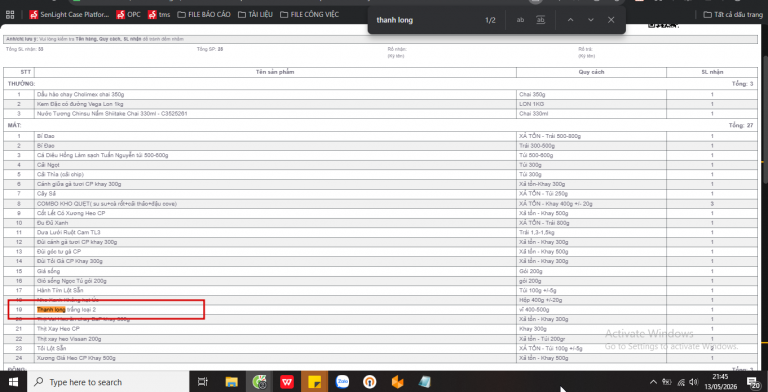The width and height of the screenshot is (768, 392).
Task: Open the orange hexagon taskbar app
Action: 397,382
